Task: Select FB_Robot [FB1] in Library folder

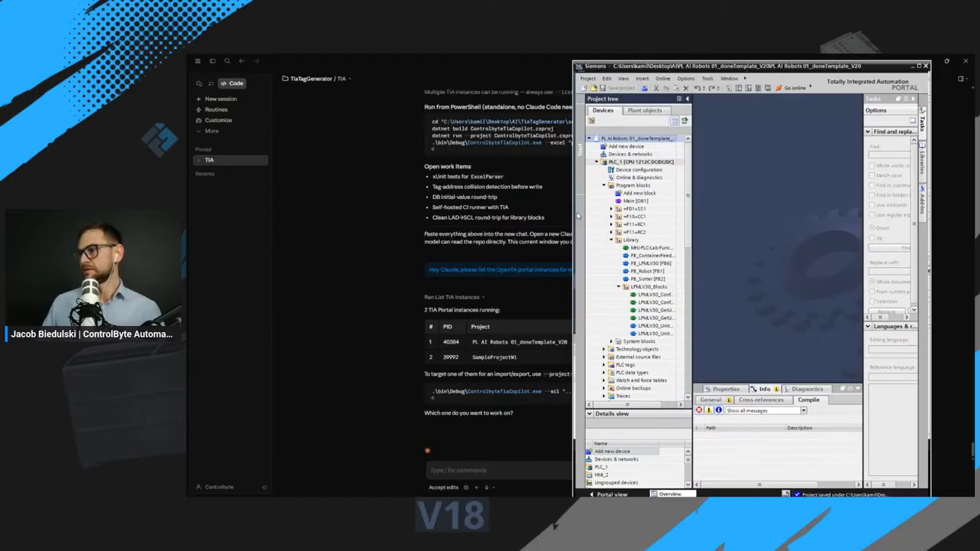Action: coord(647,271)
